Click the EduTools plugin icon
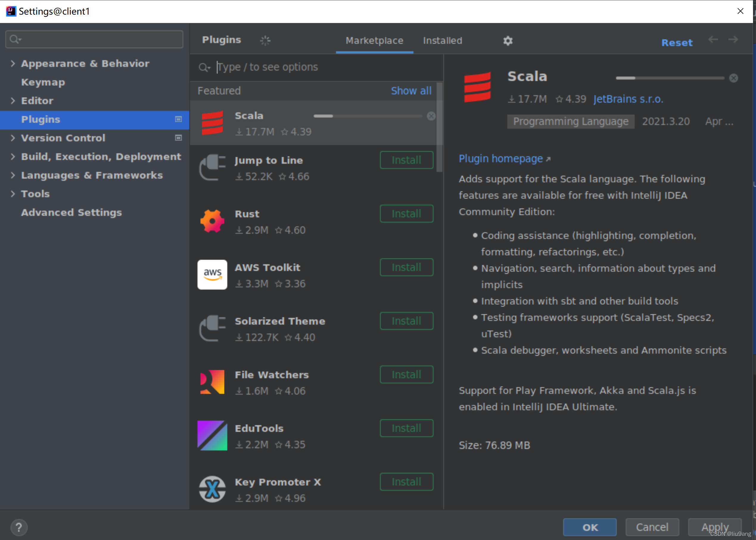 click(212, 435)
